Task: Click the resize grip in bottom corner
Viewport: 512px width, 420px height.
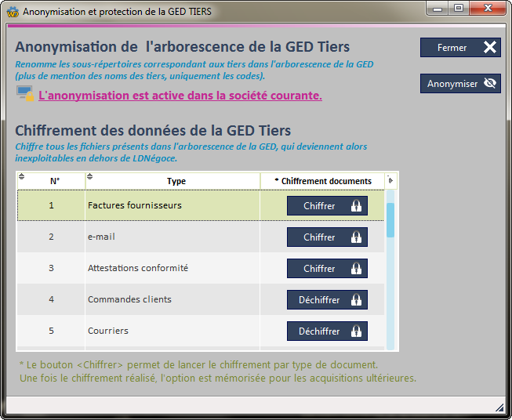Action: (499, 407)
